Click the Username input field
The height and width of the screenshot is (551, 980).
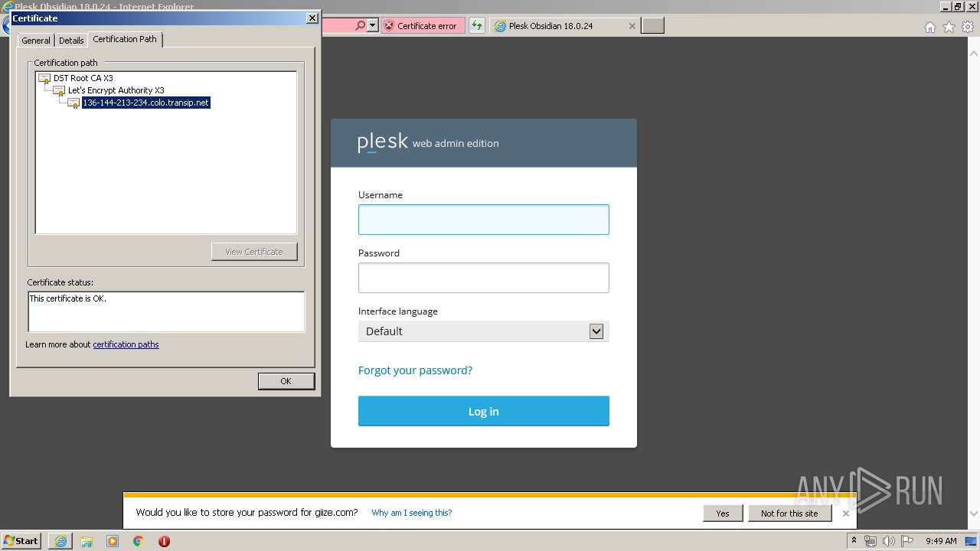(484, 220)
